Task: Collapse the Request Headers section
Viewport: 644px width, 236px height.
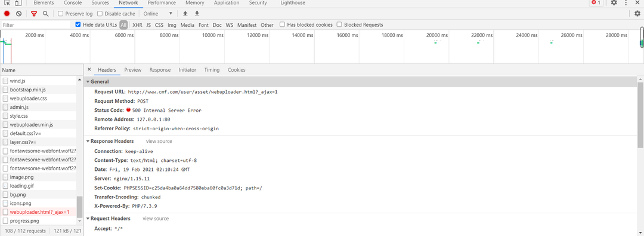Action: (x=88, y=219)
